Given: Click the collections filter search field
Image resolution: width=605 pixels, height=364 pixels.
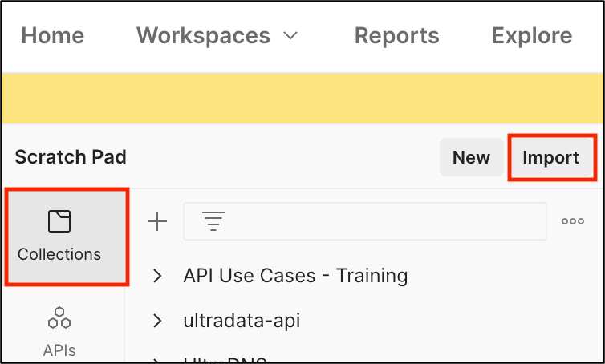Looking at the screenshot, I should 365,221.
